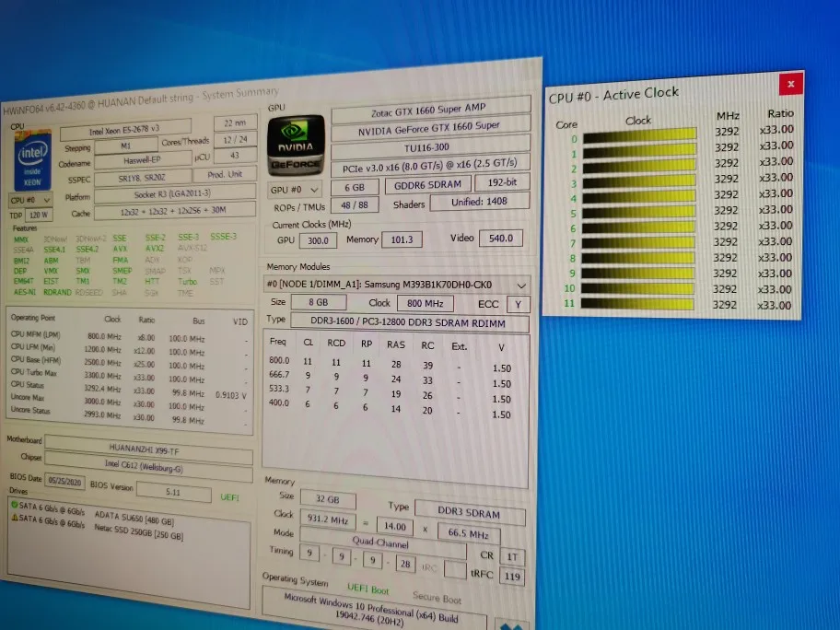Click the total memory size 32 GB field
The width and height of the screenshot is (840, 630).
[328, 499]
